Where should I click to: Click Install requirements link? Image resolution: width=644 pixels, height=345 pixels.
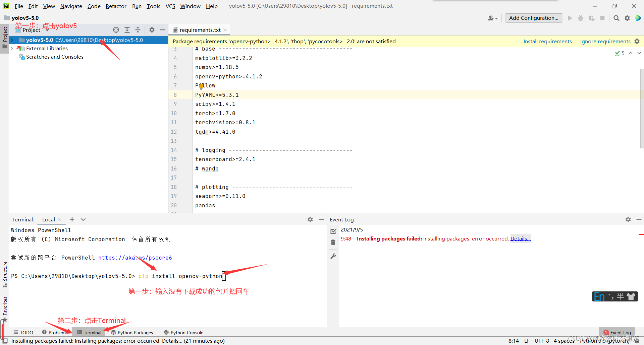(x=548, y=41)
